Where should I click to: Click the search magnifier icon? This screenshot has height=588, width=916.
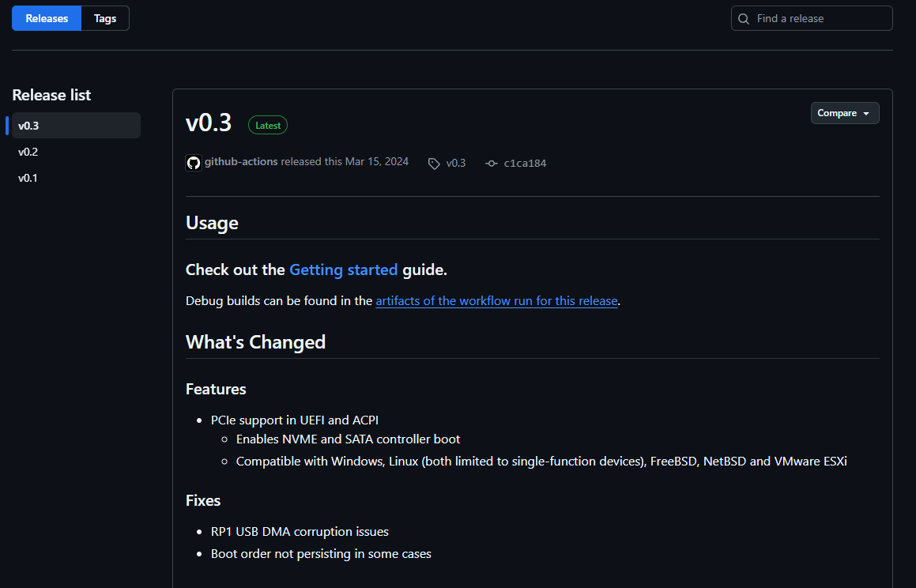(x=744, y=19)
